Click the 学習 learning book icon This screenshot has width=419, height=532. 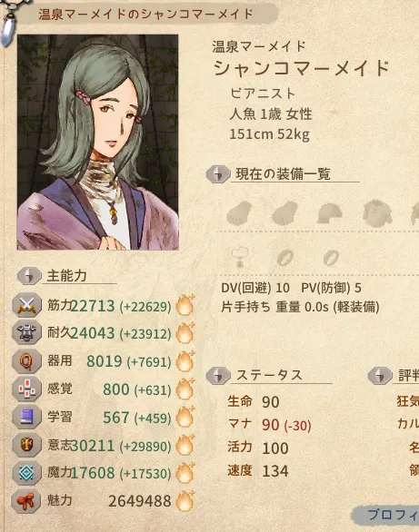pyautogui.click(x=26, y=417)
